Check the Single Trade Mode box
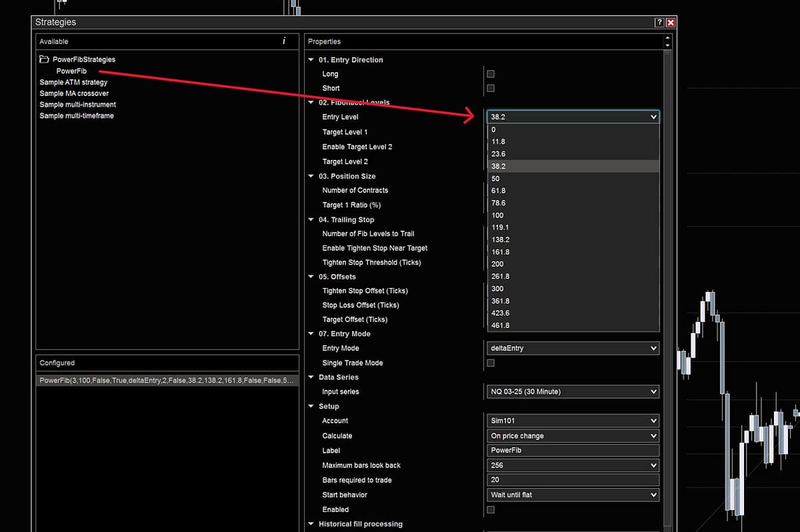 [x=491, y=363]
